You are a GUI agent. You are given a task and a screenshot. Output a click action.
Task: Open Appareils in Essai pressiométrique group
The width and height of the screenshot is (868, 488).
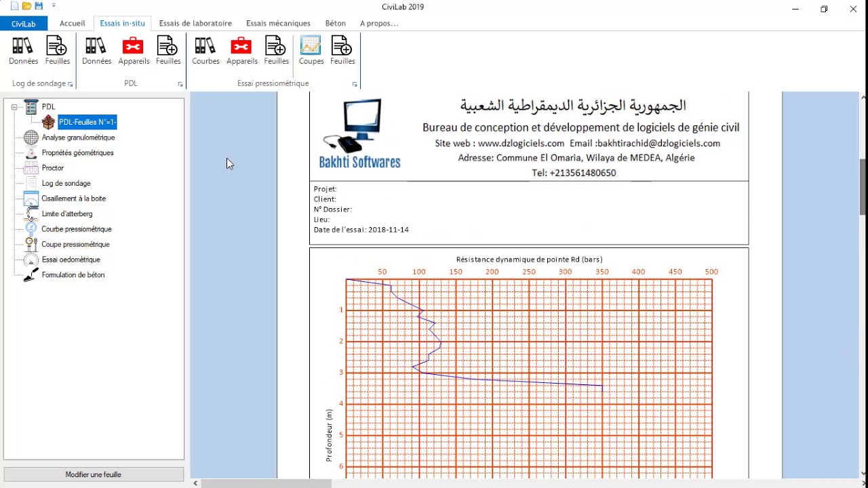pyautogui.click(x=242, y=51)
